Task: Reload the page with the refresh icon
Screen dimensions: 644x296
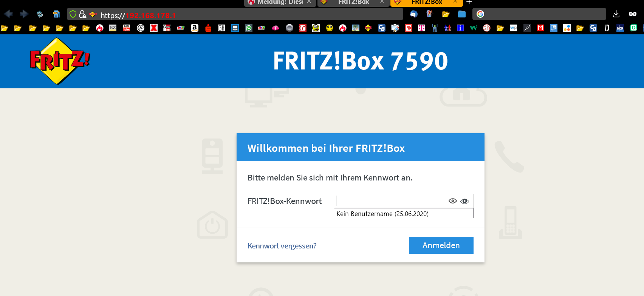Action: tap(40, 14)
